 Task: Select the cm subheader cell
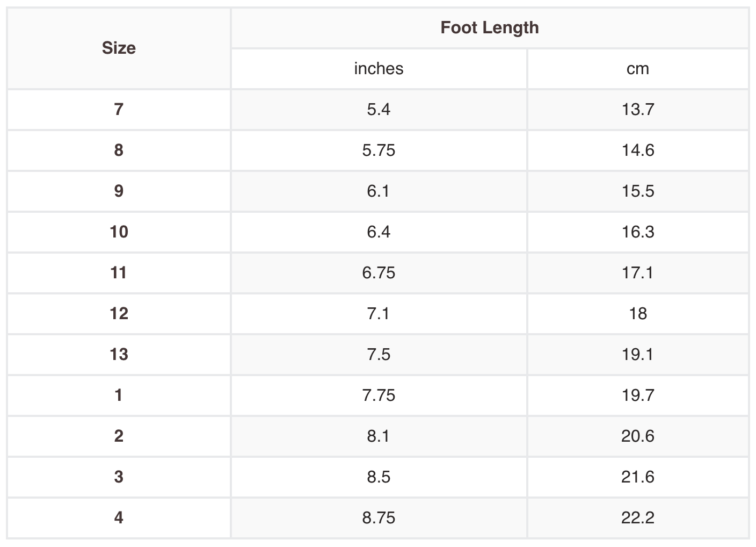coord(637,69)
